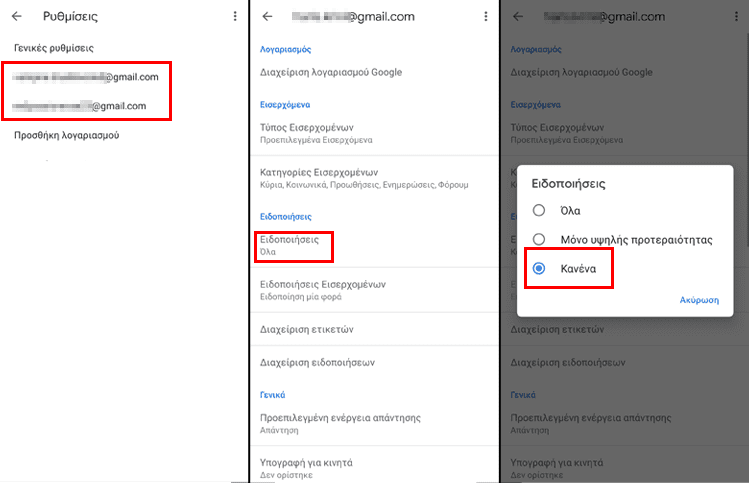Tap Προσθήκη λογαριασμού
Image resolution: width=749 pixels, height=483 pixels.
[x=66, y=135]
